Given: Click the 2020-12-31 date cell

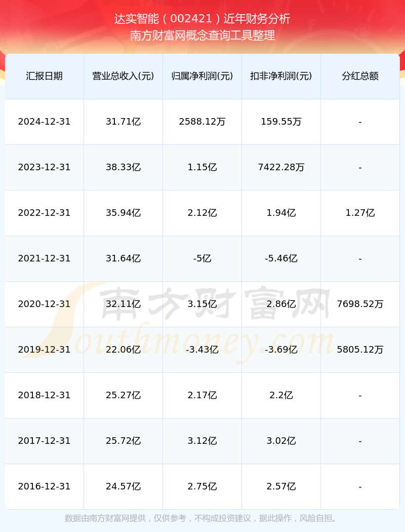Looking at the screenshot, I should click(x=45, y=304).
